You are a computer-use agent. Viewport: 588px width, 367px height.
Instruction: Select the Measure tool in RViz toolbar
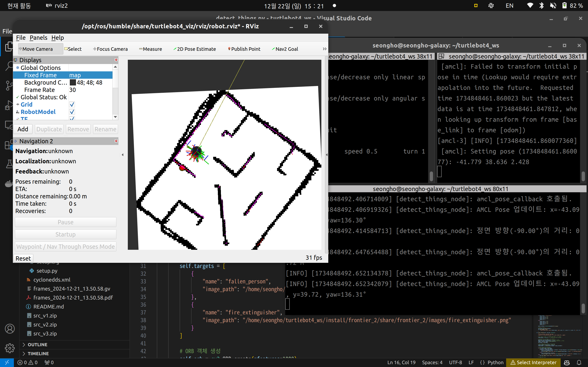pos(150,49)
